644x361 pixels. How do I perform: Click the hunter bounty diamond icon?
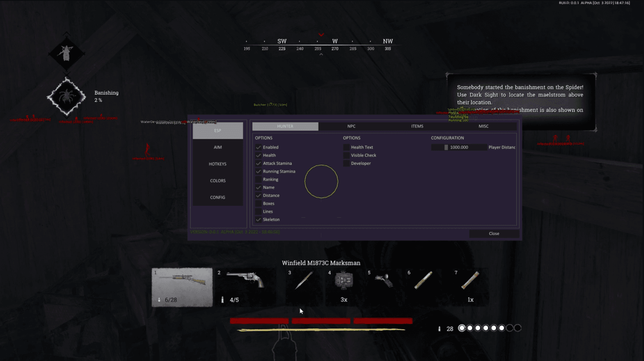tap(66, 53)
